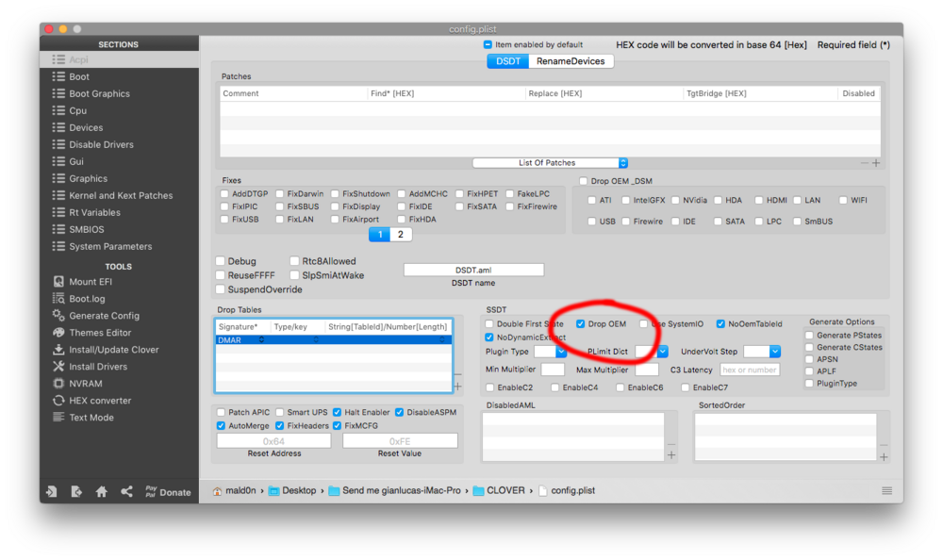Select Kernel and Kext Patches section
Screen dimensions: 943x560
(120, 196)
